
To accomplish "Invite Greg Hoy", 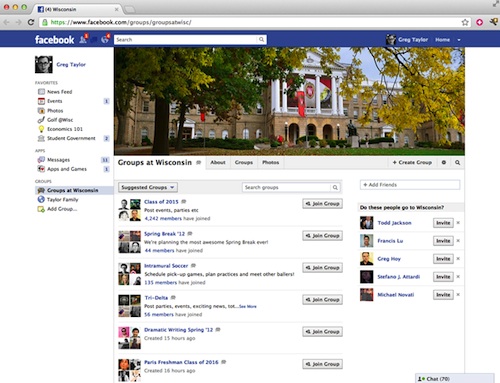I will tap(443, 259).
